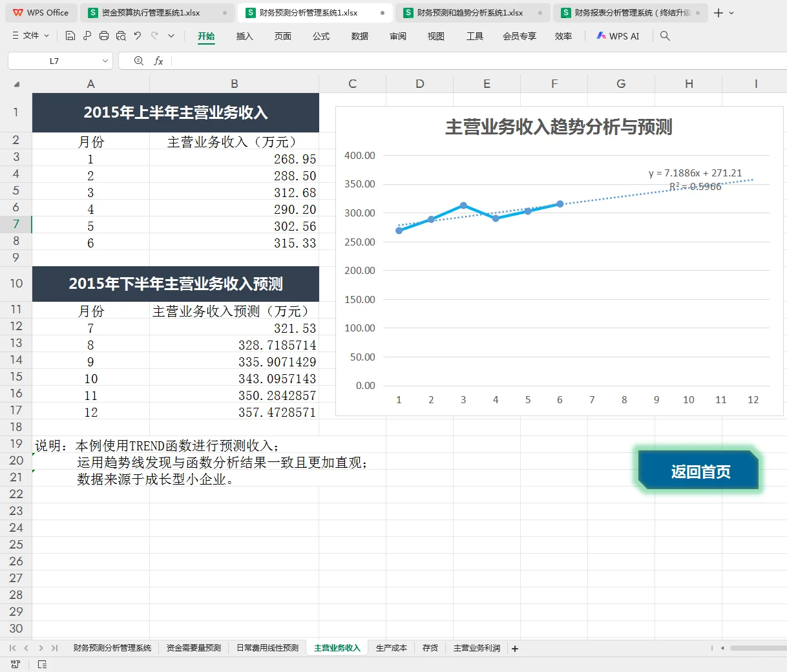Click the save icon in quick toolbar
Image resolution: width=787 pixels, height=672 pixels.
pos(70,36)
